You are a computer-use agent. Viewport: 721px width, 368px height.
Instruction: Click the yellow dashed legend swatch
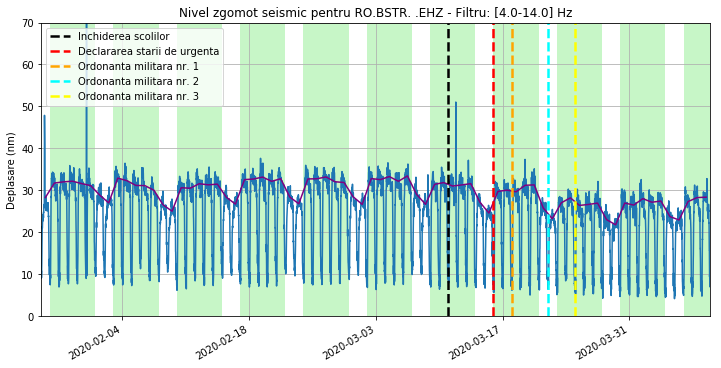point(61,97)
